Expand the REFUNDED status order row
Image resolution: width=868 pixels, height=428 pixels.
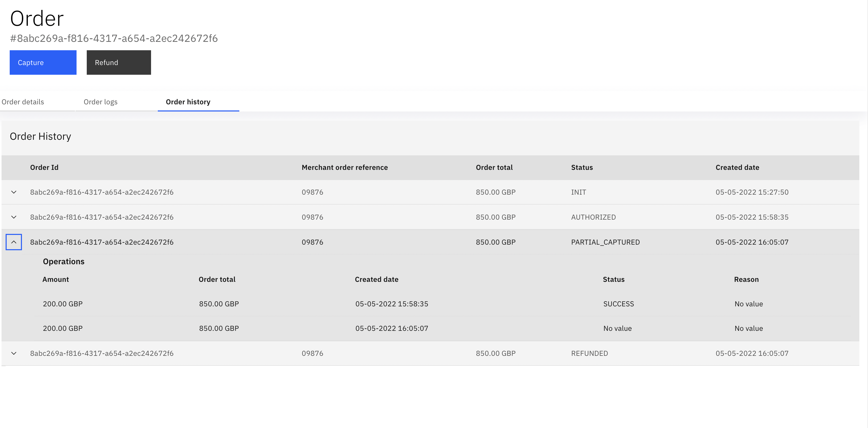coord(14,353)
